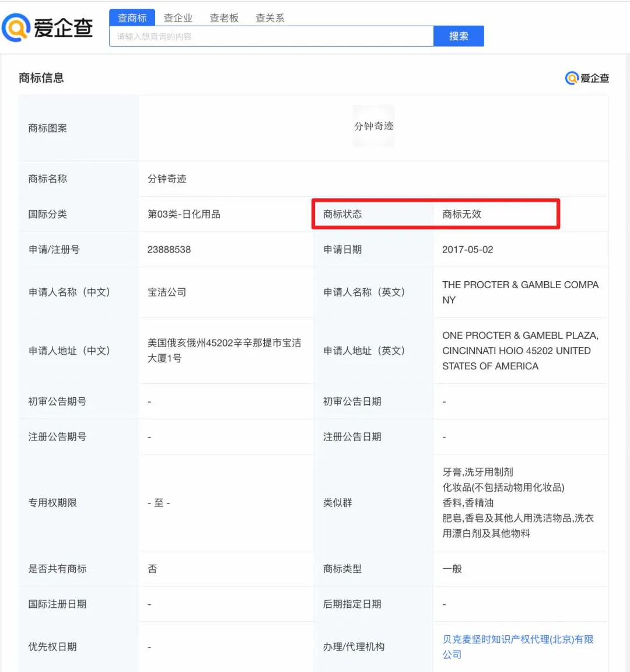630x672 pixels.
Task: Click the trademark type value 一般
Action: [452, 569]
